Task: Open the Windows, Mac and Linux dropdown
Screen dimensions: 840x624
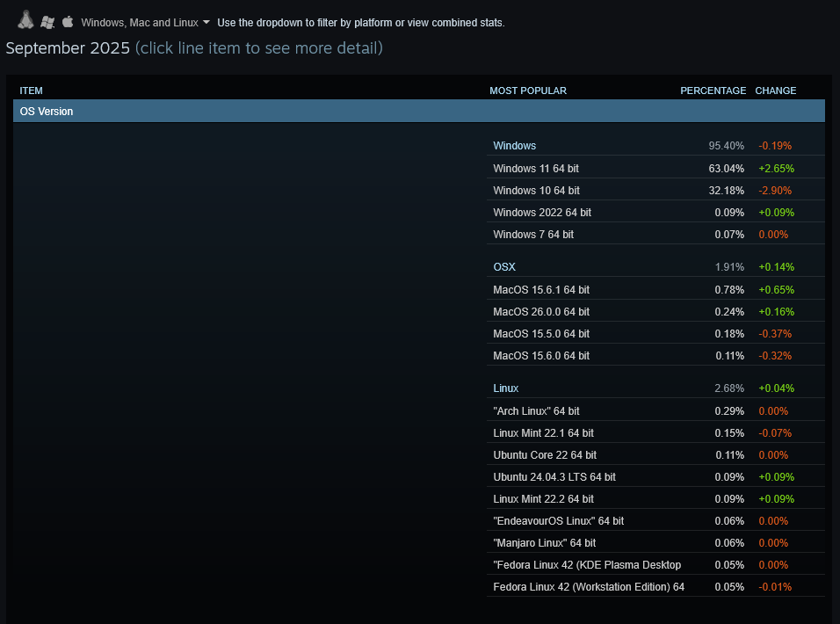Action: pos(145,23)
